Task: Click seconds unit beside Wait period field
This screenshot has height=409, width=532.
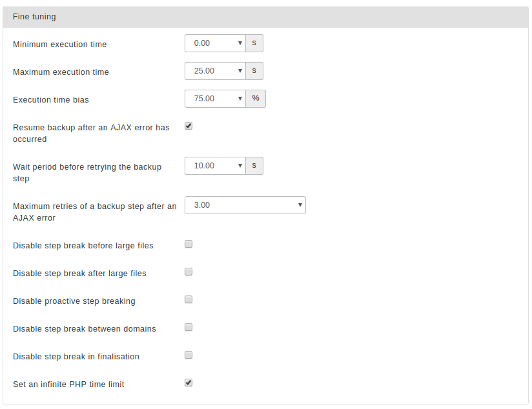Action: 254,166
